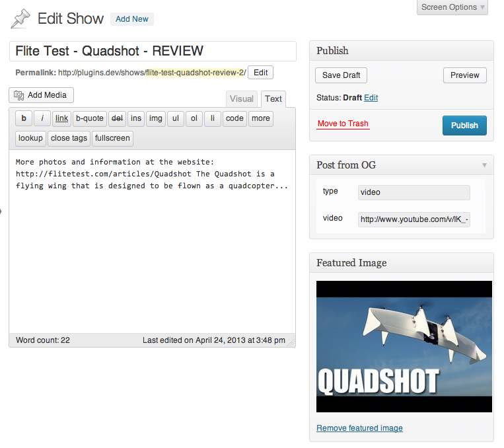The image size is (504, 448).
Task: Click the OG type field containing video
Action: (414, 192)
